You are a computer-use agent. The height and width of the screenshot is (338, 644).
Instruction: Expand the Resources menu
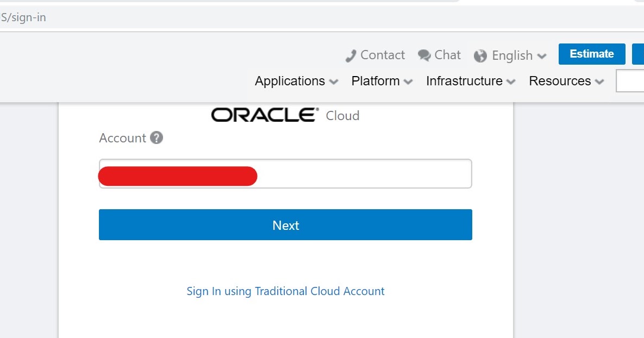(560, 80)
